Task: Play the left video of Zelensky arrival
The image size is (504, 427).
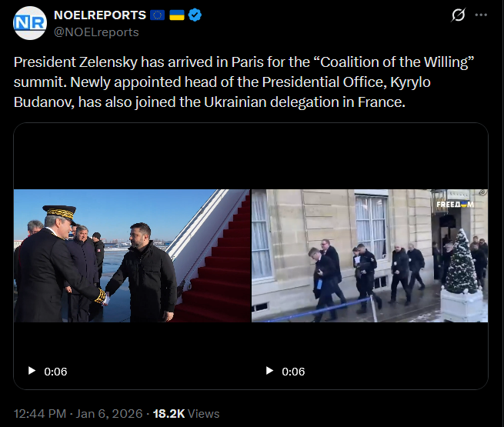Action: [x=32, y=371]
